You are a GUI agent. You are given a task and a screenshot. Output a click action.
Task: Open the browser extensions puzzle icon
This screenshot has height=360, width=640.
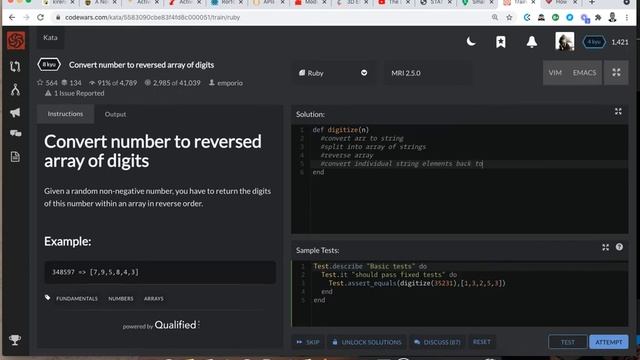click(x=598, y=18)
